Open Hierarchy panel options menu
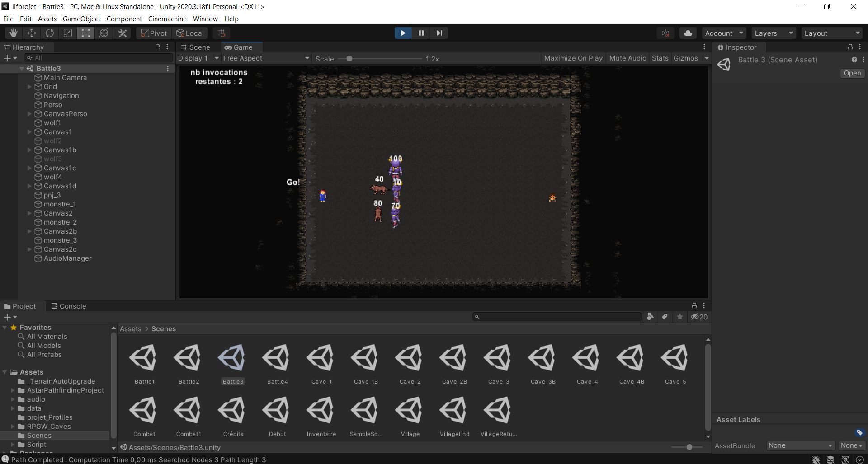 click(167, 47)
